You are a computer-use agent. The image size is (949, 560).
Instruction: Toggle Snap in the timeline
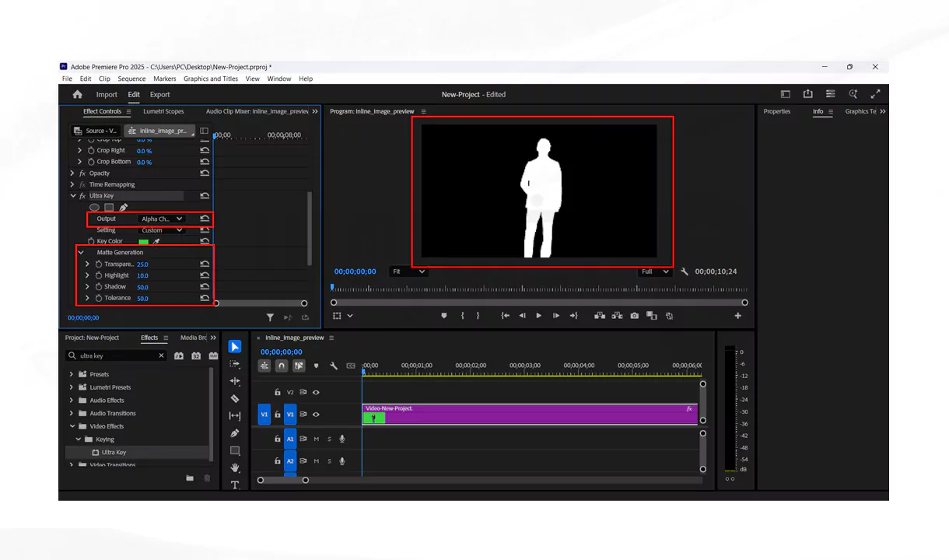282,366
